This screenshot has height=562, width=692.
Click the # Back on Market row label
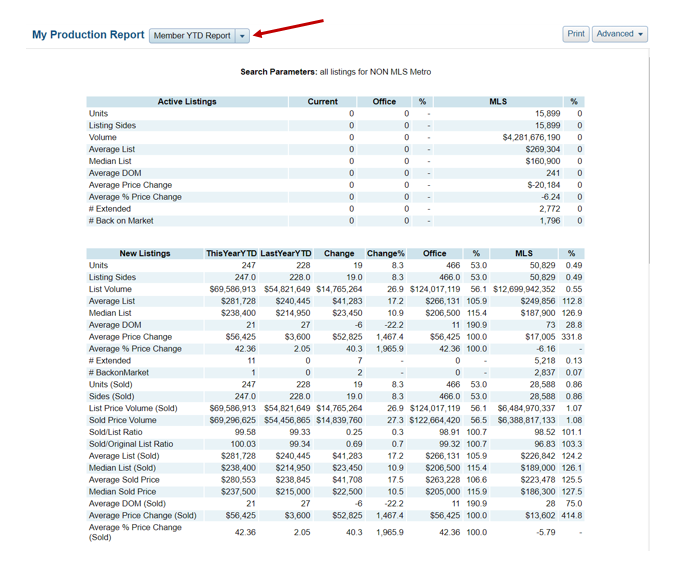pos(121,221)
